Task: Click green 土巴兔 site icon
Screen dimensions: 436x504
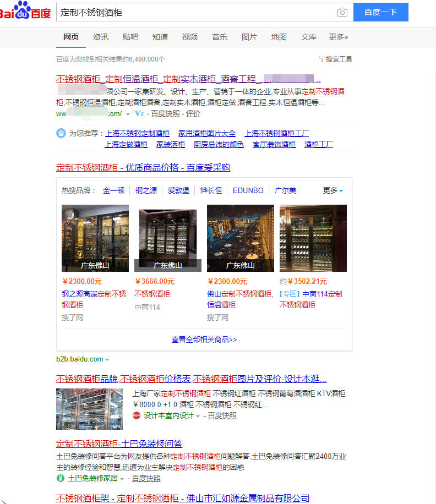Action: coord(61,478)
